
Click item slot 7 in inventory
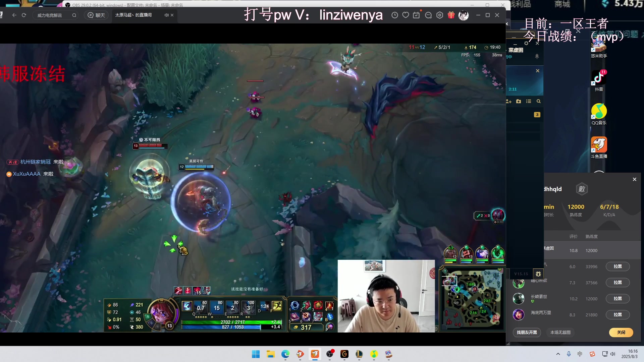click(x=318, y=316)
